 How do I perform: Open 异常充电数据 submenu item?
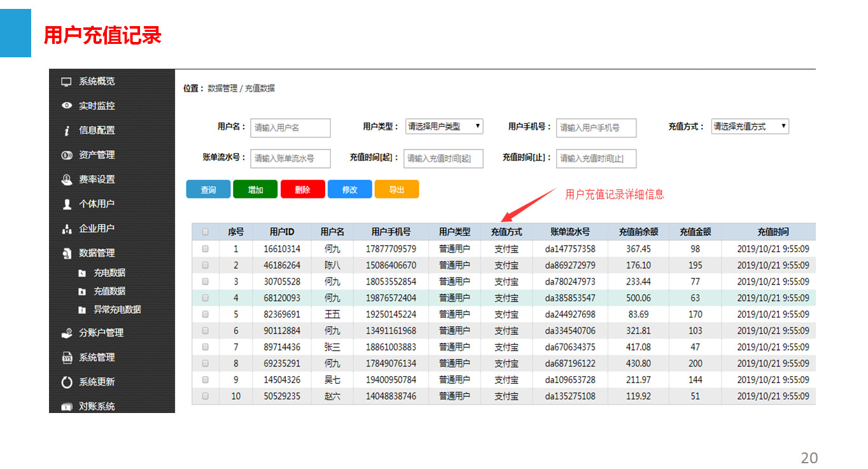pos(117,310)
